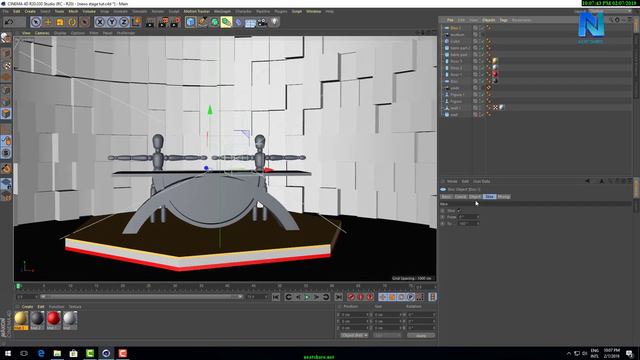This screenshot has width=640, height=360.
Task: Click the timeline preview range bar
Action: coord(142,297)
